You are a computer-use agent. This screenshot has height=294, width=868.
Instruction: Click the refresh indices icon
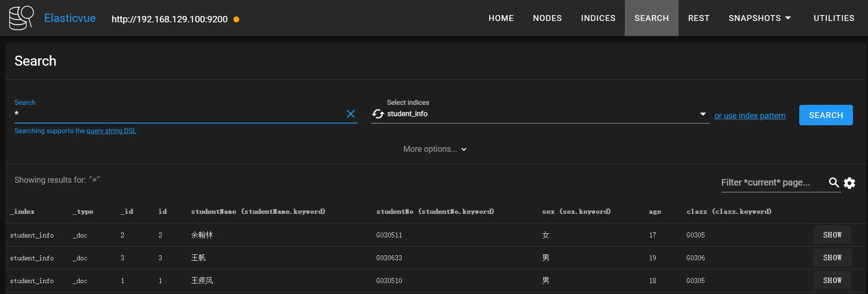pos(378,114)
